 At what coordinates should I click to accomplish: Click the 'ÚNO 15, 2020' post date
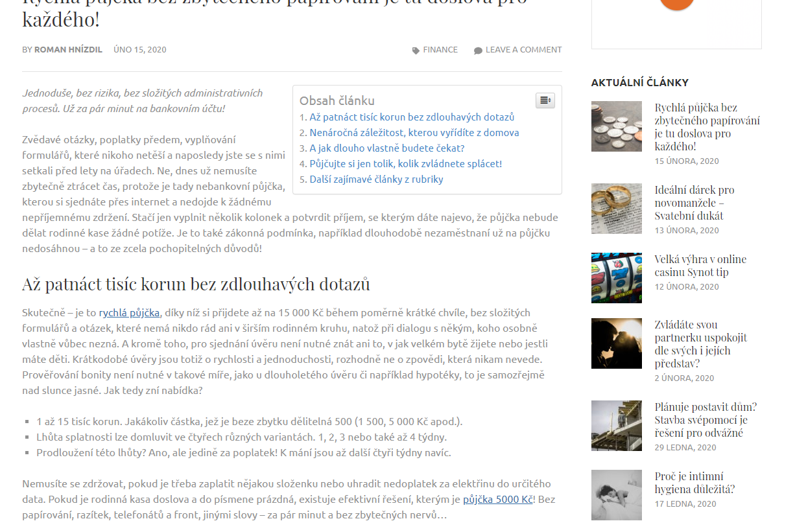(140, 50)
